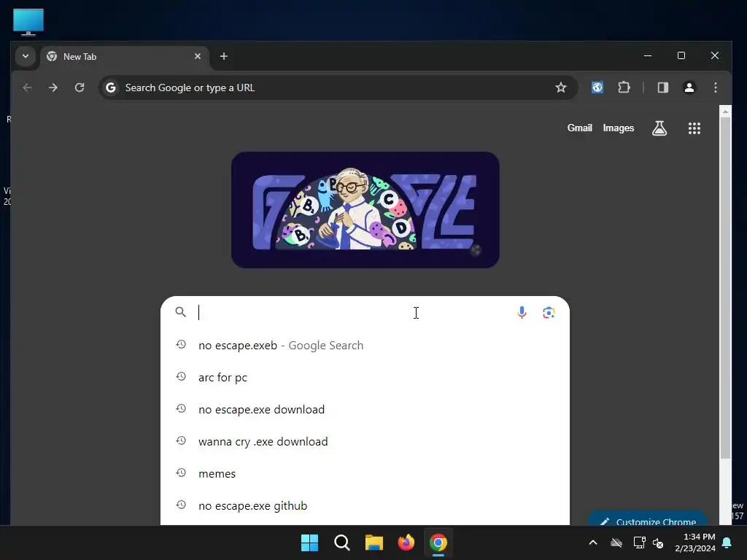Image resolution: width=747 pixels, height=560 pixels.
Task: Open the Chrome profile avatar
Action: pyautogui.click(x=689, y=87)
